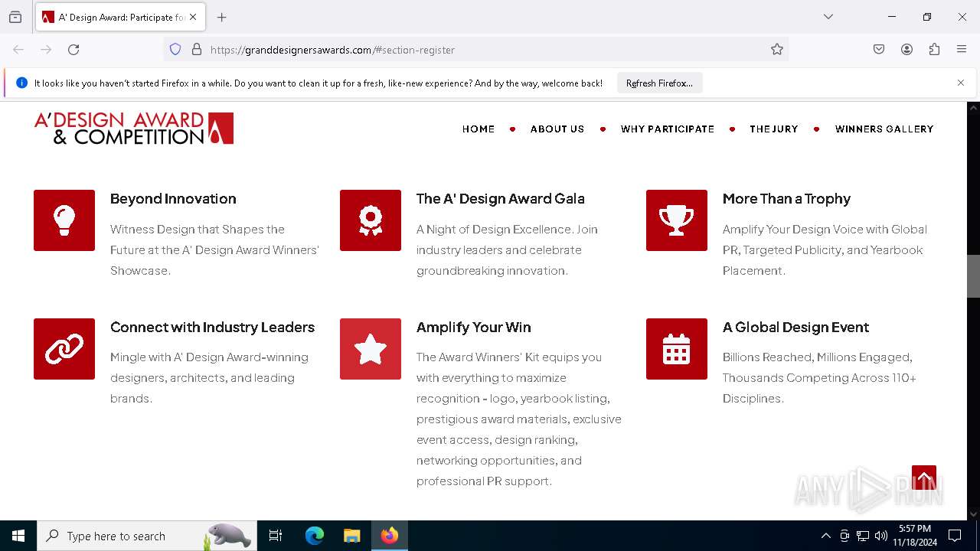The image size is (980, 551).
Task: Click the Refresh Firefox... button
Action: pos(659,83)
